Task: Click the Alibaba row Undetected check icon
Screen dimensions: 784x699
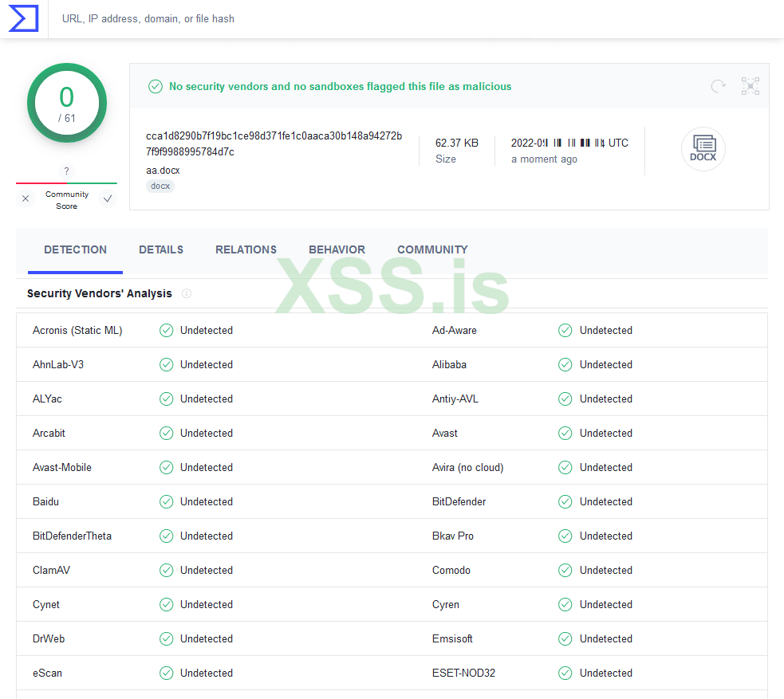Action: [565, 365]
